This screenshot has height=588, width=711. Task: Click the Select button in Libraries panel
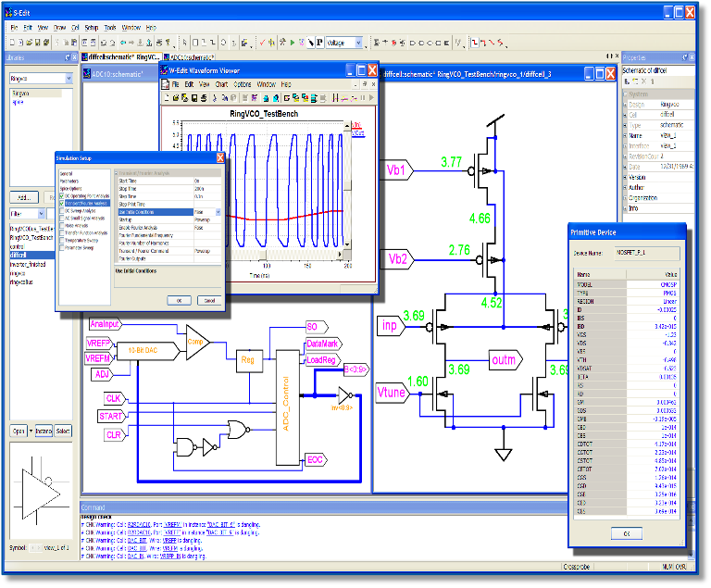point(63,431)
